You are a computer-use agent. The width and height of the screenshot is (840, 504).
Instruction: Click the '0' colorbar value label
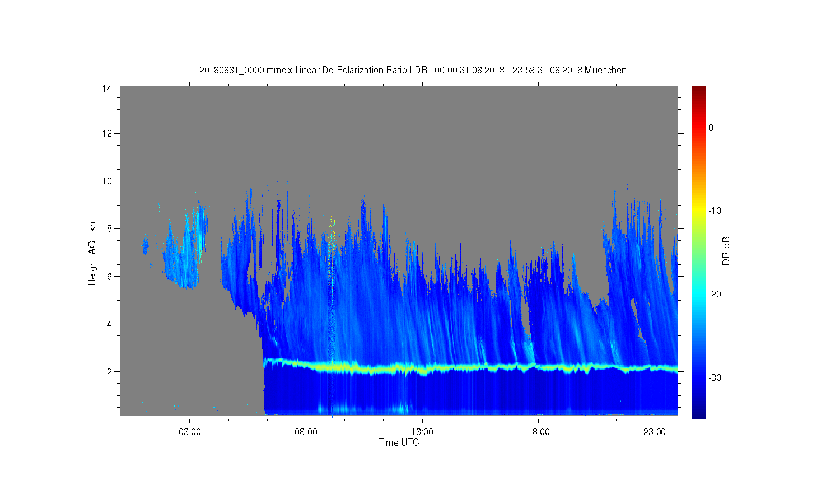click(x=711, y=128)
